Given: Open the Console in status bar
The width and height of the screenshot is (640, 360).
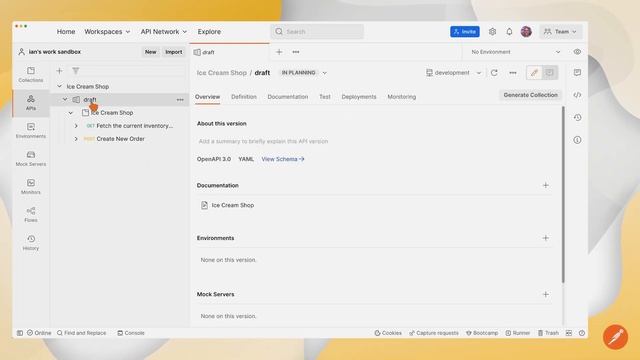Looking at the screenshot, I should point(131,333).
